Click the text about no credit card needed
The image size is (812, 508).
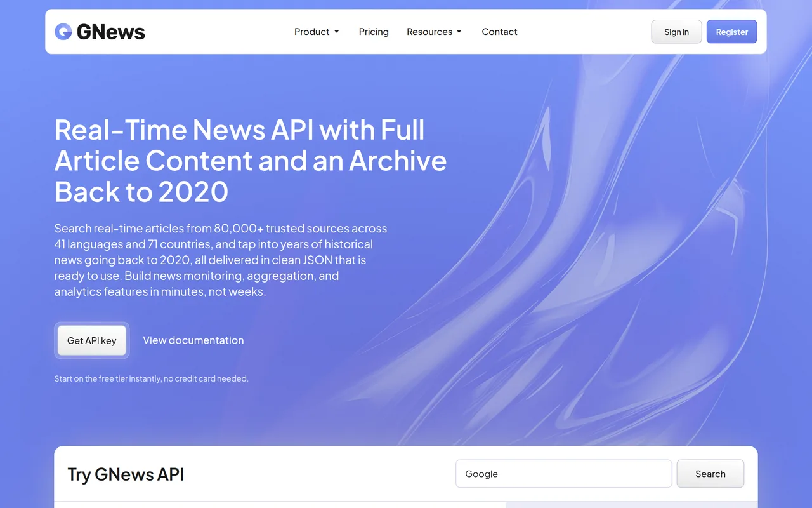click(151, 378)
